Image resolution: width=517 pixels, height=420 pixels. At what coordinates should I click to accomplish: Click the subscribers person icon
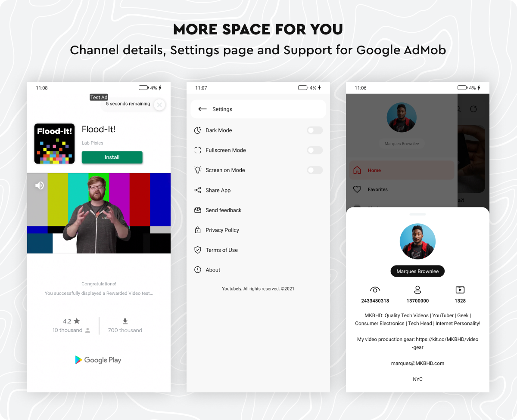417,290
